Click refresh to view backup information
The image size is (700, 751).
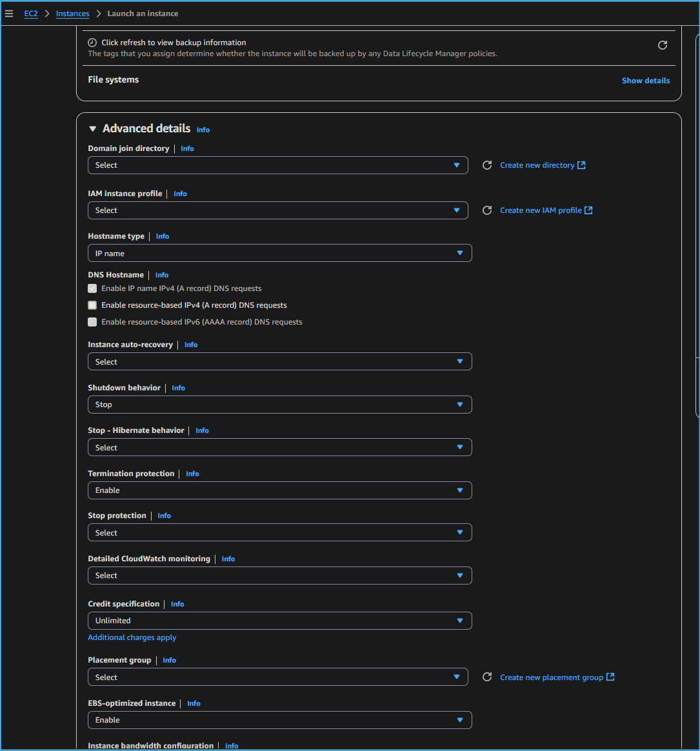[663, 45]
